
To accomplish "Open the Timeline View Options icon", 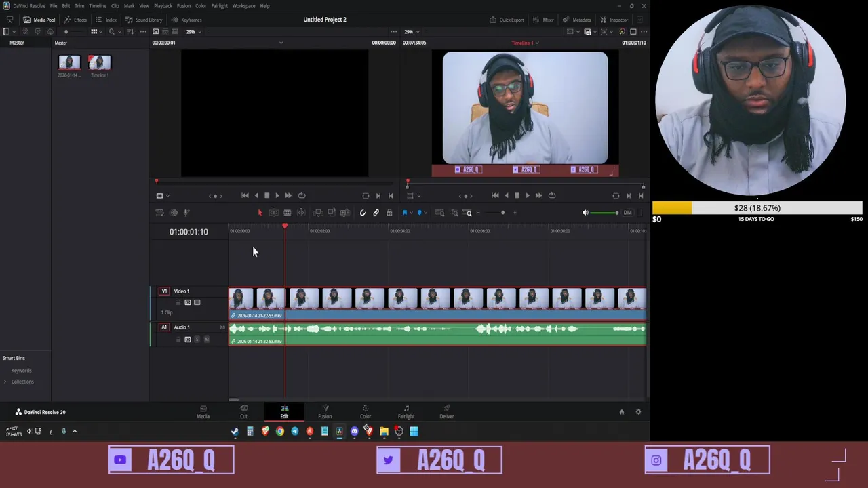I will tap(160, 213).
